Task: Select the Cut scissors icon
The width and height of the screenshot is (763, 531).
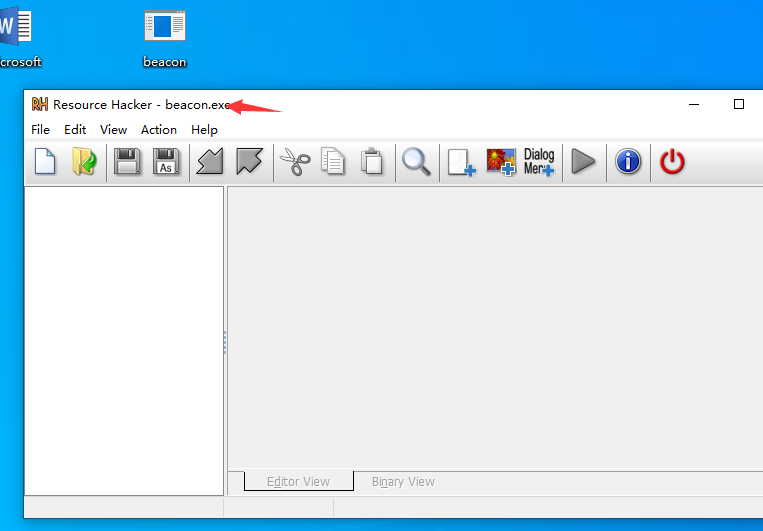Action: (295, 162)
